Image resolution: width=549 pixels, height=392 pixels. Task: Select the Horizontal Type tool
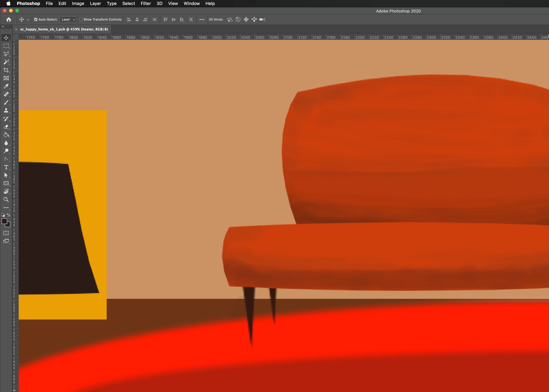pyautogui.click(x=6, y=167)
